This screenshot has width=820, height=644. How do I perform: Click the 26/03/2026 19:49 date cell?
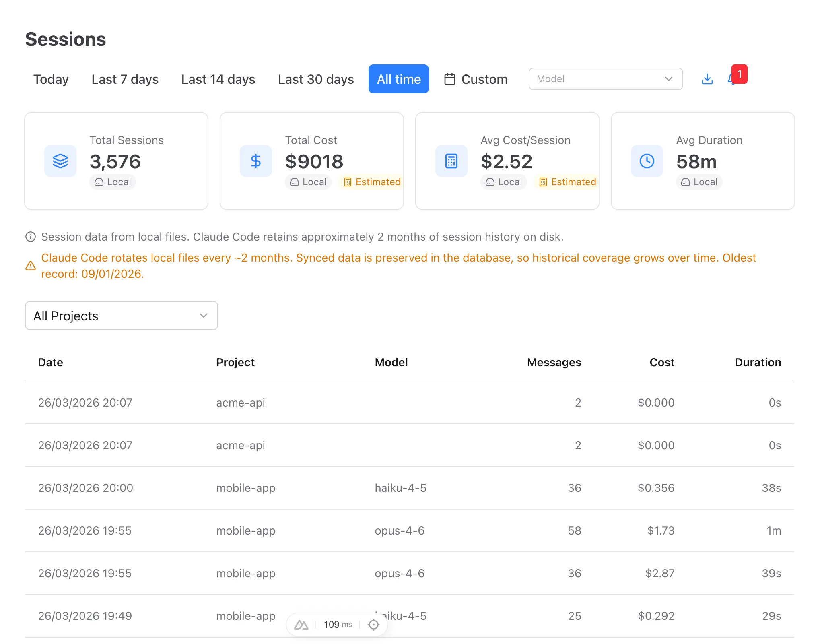tap(85, 616)
